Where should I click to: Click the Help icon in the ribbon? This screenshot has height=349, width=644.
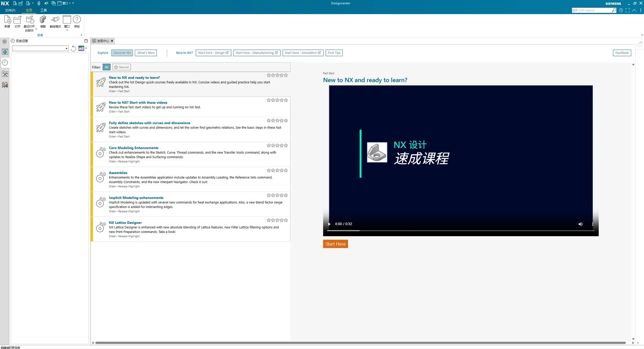77,21
